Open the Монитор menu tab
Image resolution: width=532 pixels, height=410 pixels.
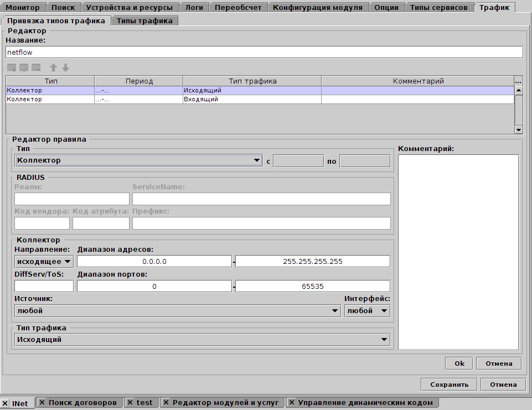[x=23, y=7]
